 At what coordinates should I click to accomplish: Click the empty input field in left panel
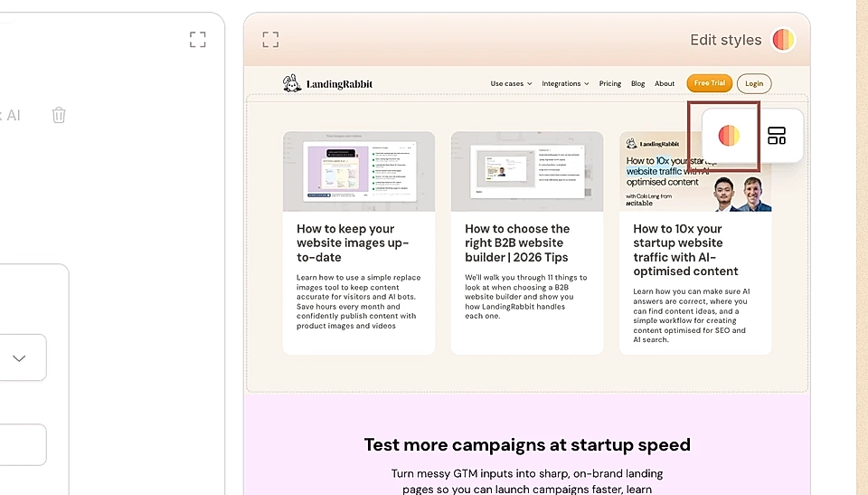click(x=22, y=444)
